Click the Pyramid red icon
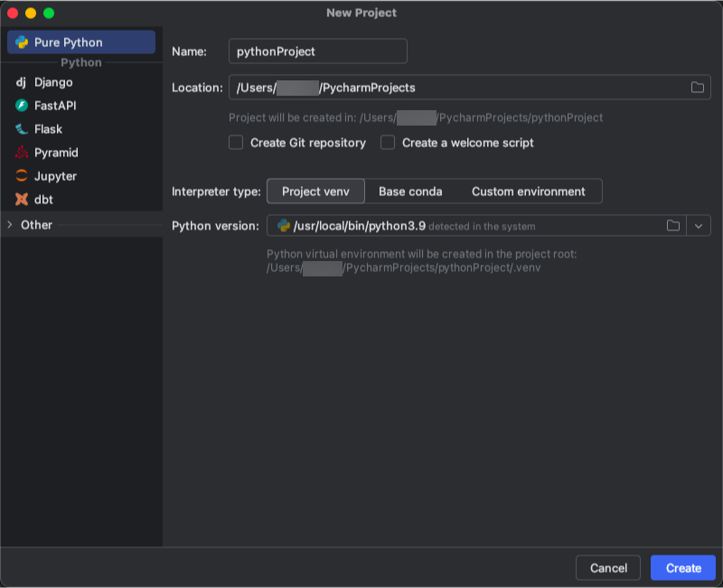 [22, 153]
